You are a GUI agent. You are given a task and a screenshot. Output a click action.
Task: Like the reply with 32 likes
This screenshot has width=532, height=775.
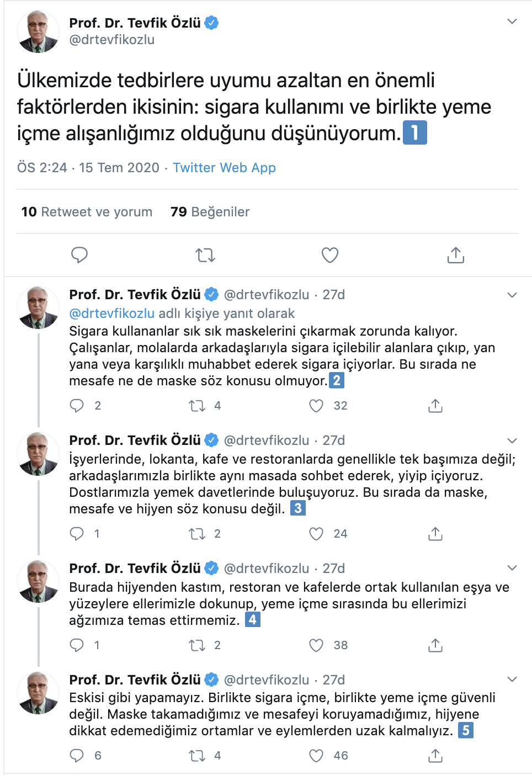pyautogui.click(x=316, y=406)
